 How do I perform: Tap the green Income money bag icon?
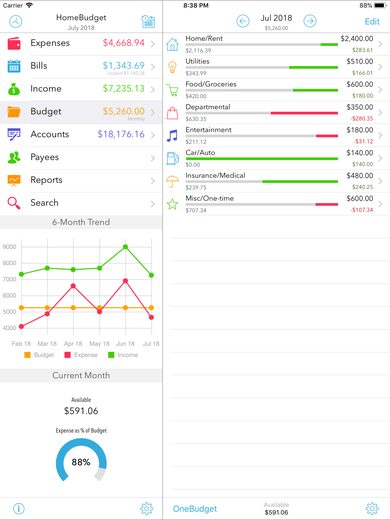[14, 89]
